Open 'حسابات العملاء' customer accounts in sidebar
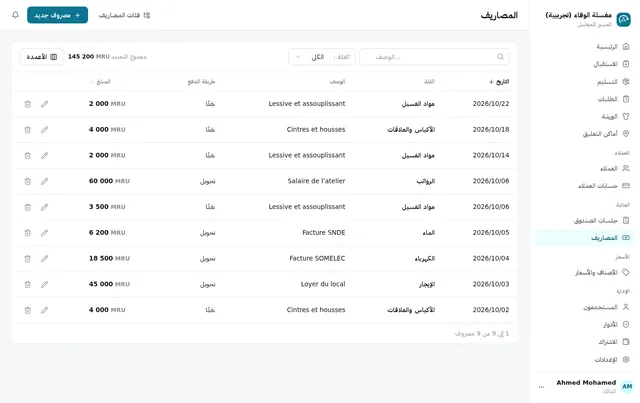640x403 pixels. [x=584, y=186]
